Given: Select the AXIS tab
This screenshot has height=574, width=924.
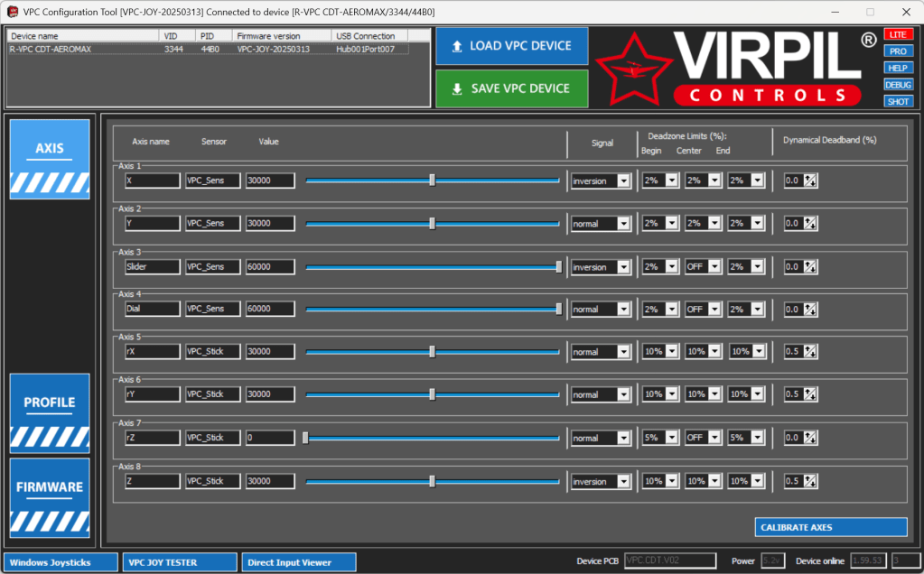Looking at the screenshot, I should tap(50, 159).
